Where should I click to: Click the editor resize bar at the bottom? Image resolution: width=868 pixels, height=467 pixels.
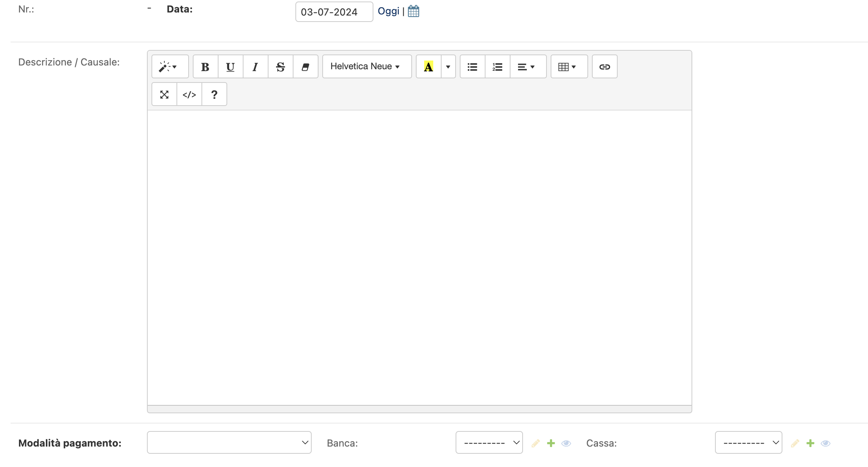(x=419, y=409)
